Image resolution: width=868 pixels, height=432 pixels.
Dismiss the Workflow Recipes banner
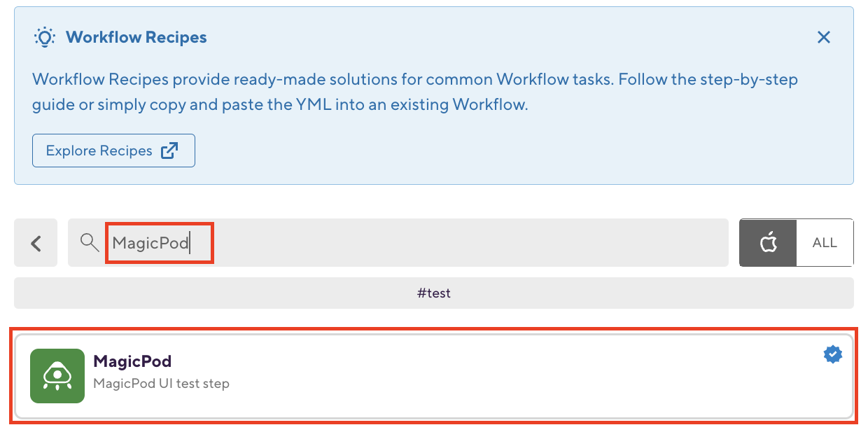pyautogui.click(x=824, y=37)
